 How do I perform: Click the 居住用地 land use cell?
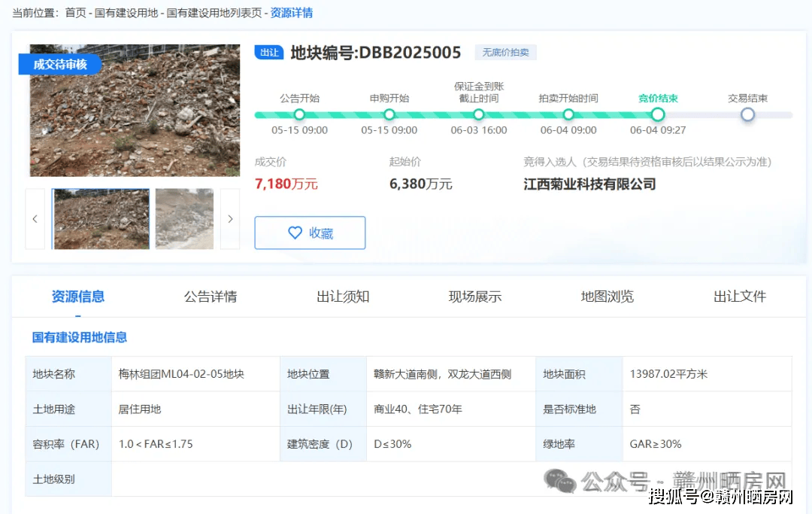point(195,409)
